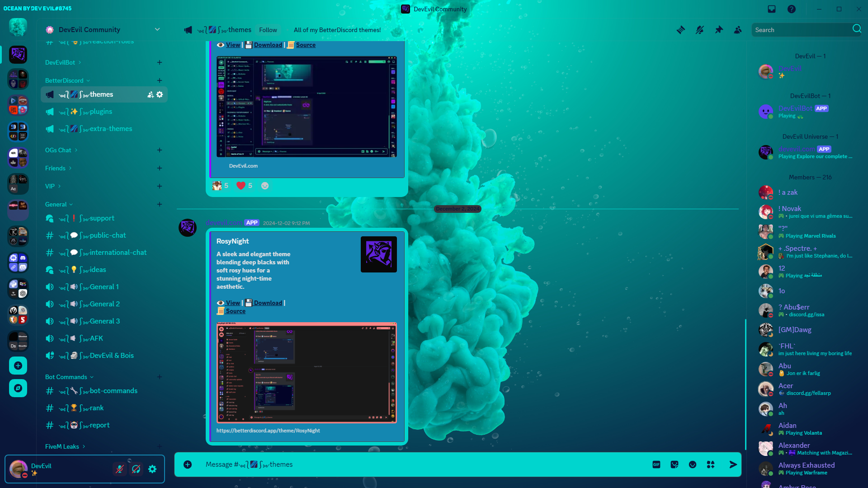Open the sticker picker
Screen dimensions: 868x488
pos(674,464)
